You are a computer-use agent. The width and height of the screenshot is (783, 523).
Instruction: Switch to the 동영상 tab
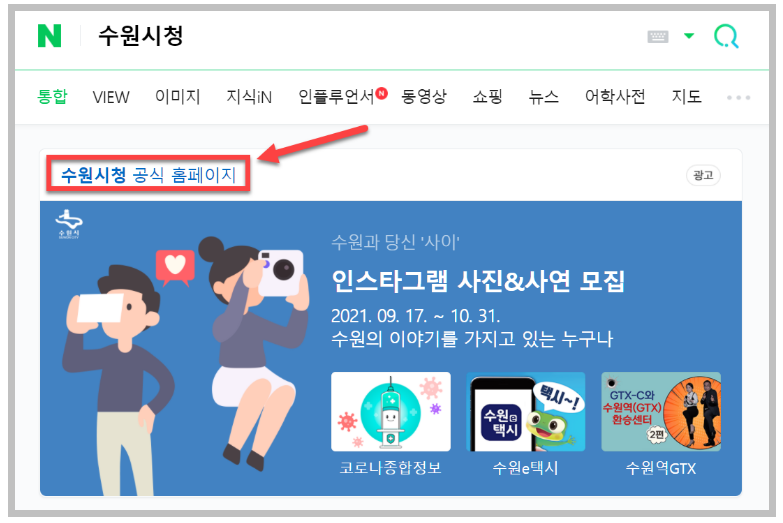click(424, 96)
